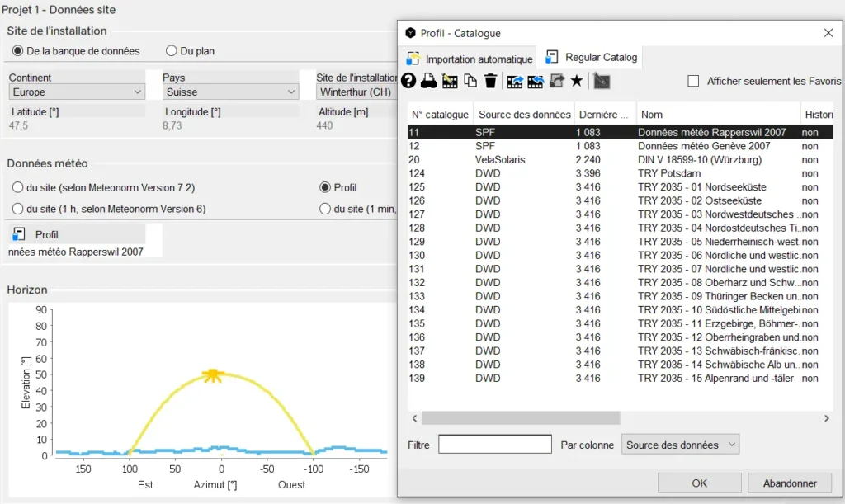Expand the 'Par colonne' Source des données dropdown
This screenshot has width=845, height=504.
click(680, 445)
